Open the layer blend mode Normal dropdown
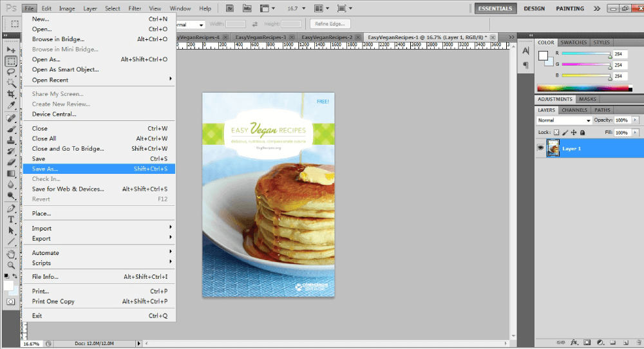The width and height of the screenshot is (644, 349). point(564,120)
